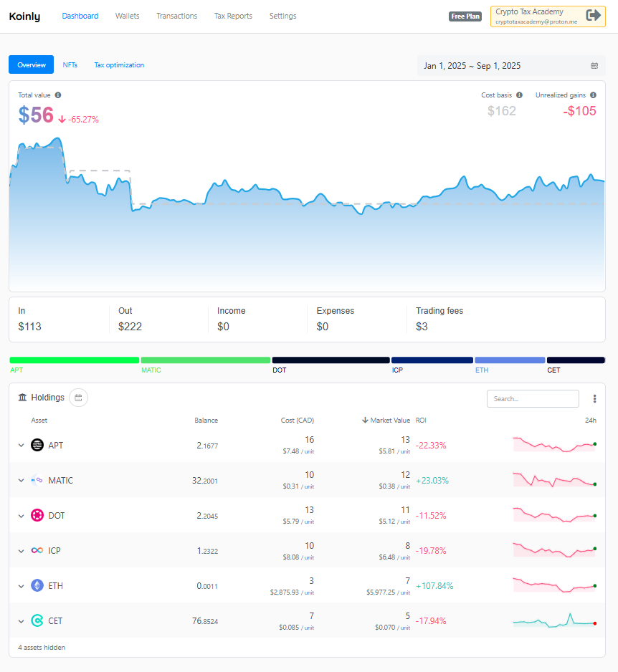Click the MATIC coin icon
The height and width of the screenshot is (672, 618).
coord(37,481)
